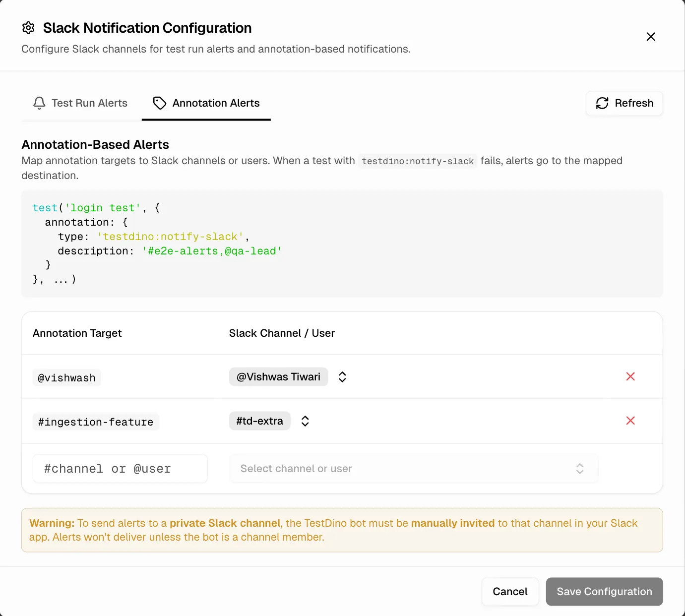Click the @vishwash annotation target badge
Image resolution: width=685 pixels, height=616 pixels.
[66, 377]
